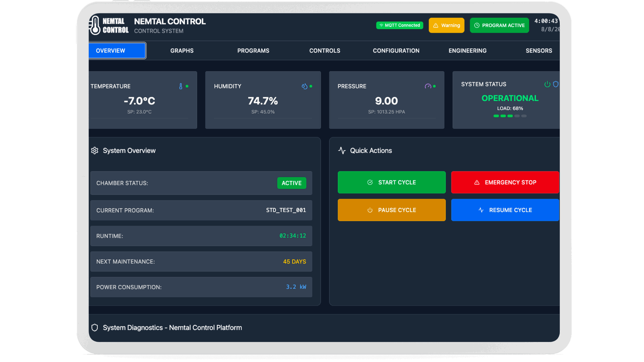Click the system load indicator bar
The width and height of the screenshot is (644, 362).
coord(510,116)
